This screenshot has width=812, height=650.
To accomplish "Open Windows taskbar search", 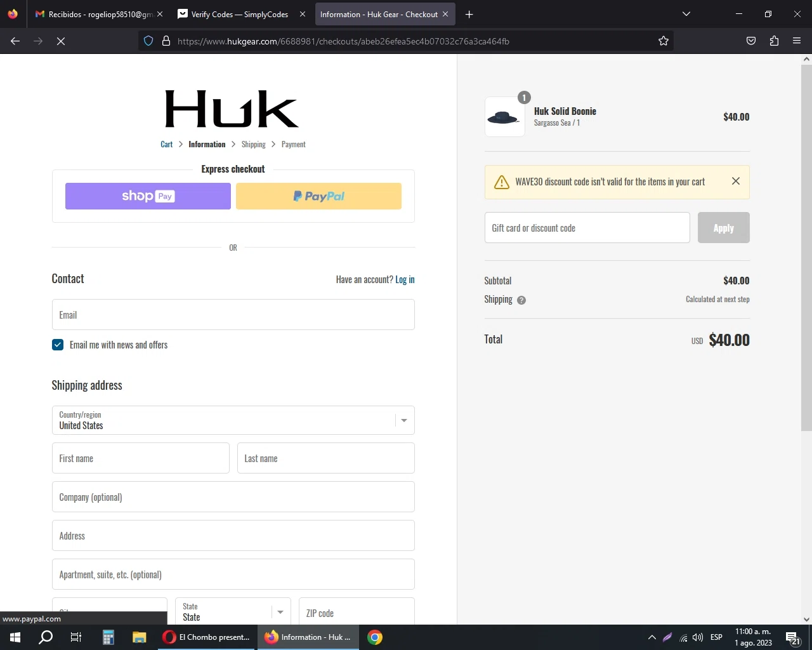I will (x=46, y=637).
